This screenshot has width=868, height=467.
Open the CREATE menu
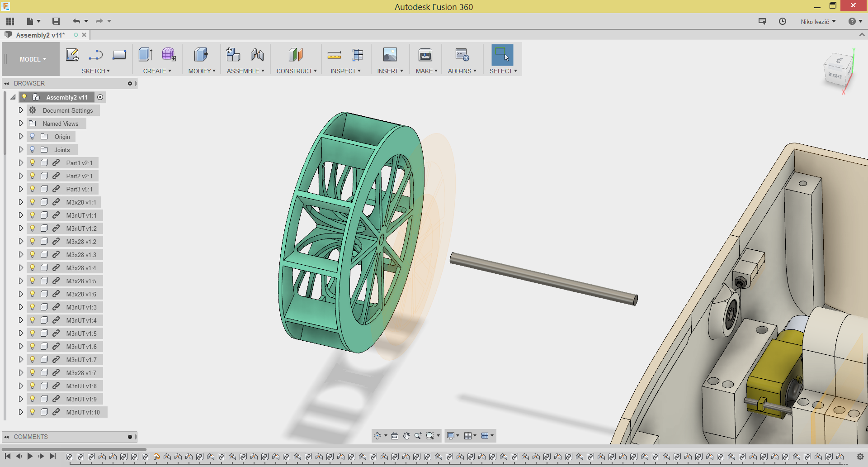[x=157, y=71]
